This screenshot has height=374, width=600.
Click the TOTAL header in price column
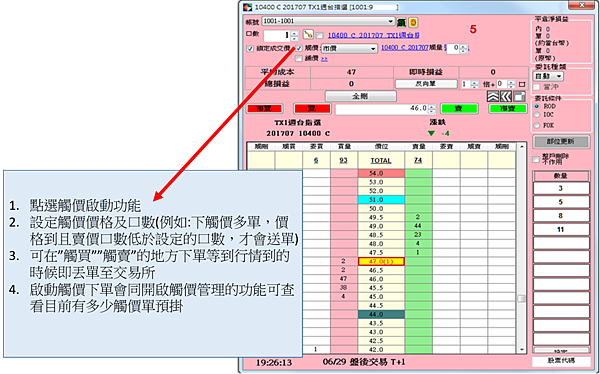point(381,160)
